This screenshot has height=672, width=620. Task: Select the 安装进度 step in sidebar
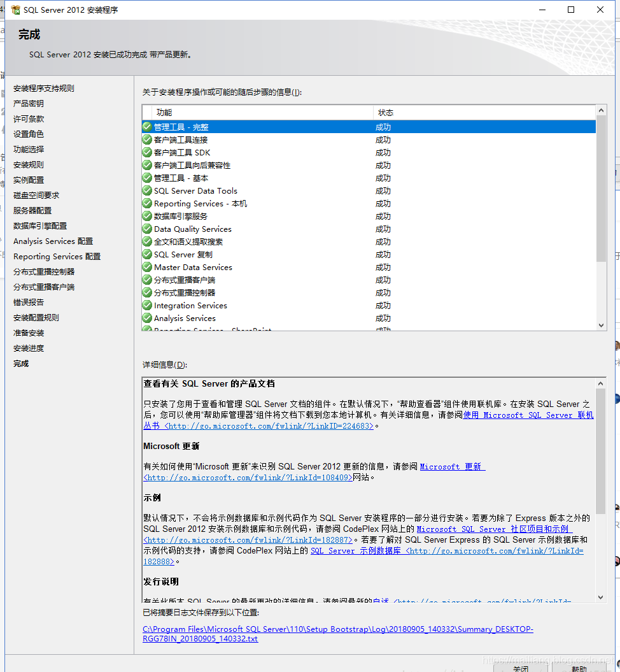pos(28,348)
